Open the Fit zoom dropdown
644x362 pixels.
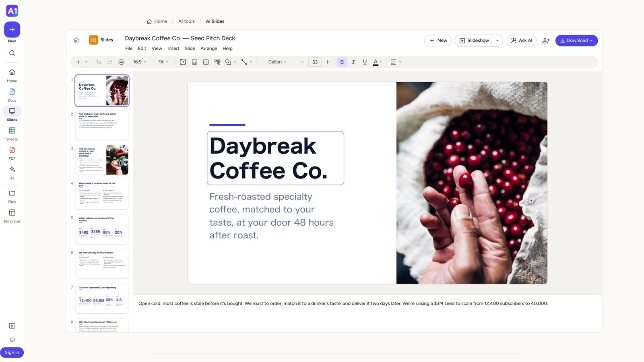pyautogui.click(x=163, y=62)
